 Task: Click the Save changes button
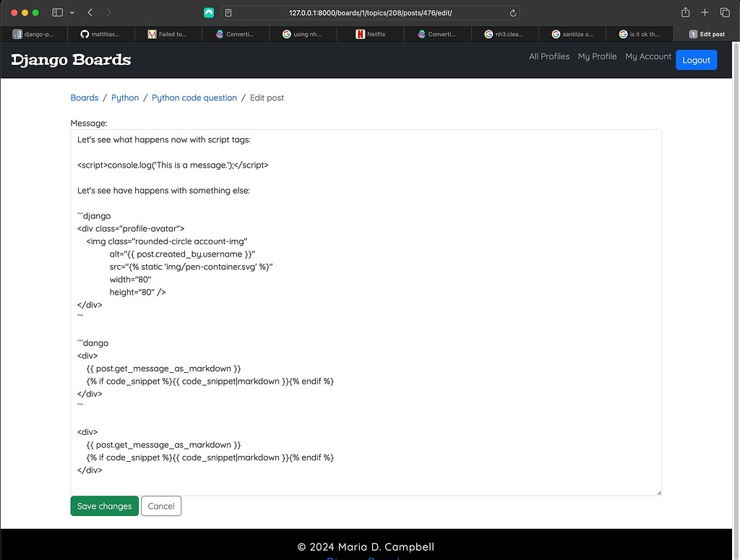(104, 506)
